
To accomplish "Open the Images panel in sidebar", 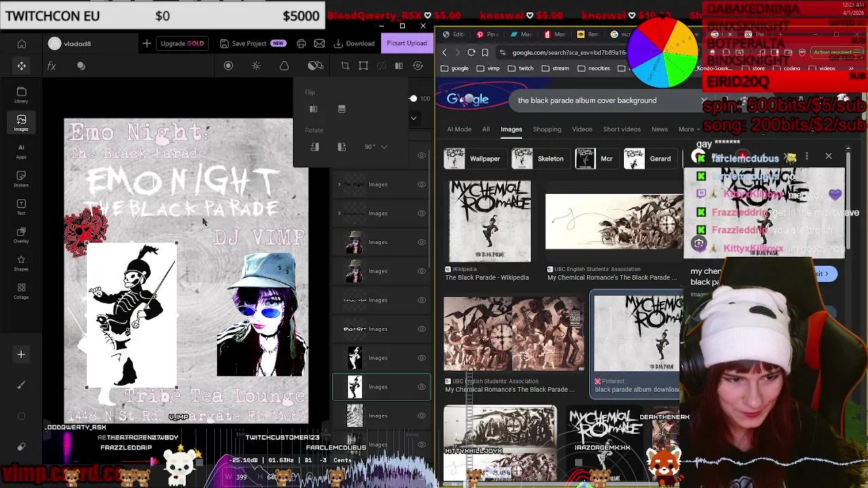I will pyautogui.click(x=22, y=123).
